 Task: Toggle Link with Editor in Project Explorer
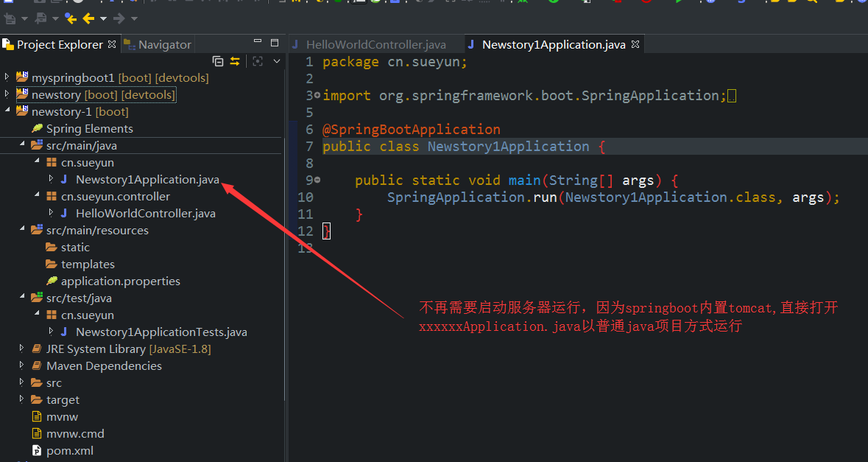236,61
